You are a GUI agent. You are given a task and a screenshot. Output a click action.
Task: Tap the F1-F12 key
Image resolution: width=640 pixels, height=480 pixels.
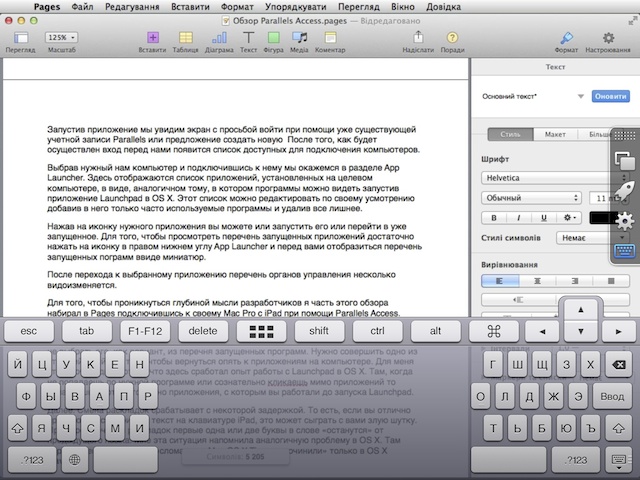point(145,331)
